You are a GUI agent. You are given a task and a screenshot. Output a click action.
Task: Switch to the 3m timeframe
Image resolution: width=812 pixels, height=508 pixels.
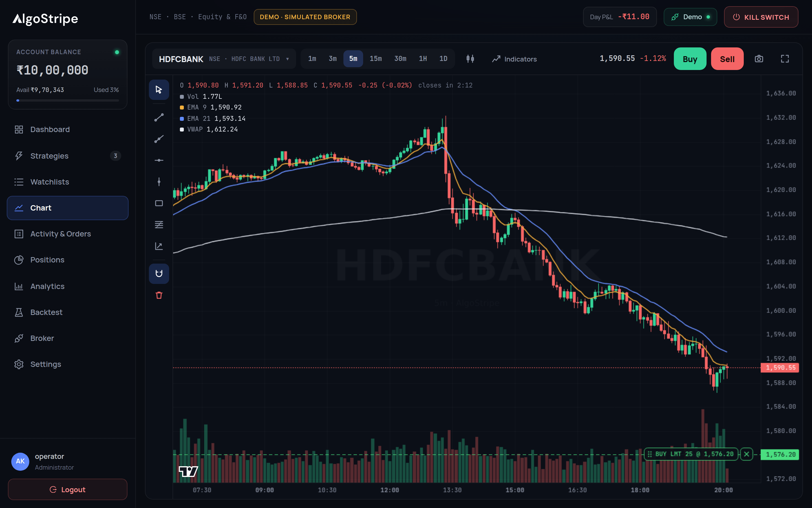pos(332,59)
